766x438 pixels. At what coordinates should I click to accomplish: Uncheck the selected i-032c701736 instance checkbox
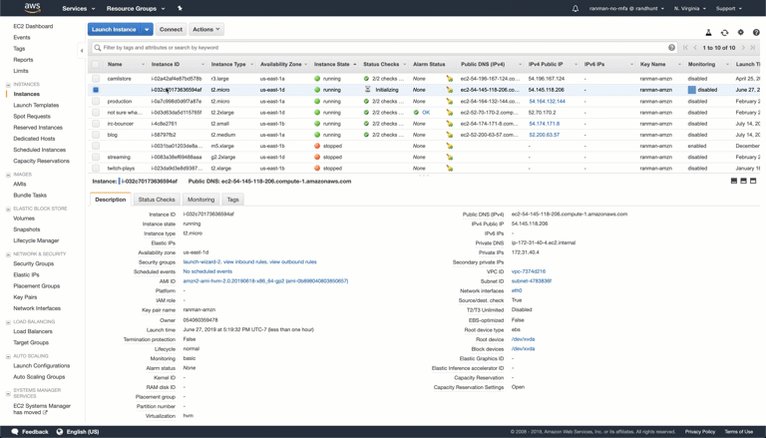click(x=96, y=90)
